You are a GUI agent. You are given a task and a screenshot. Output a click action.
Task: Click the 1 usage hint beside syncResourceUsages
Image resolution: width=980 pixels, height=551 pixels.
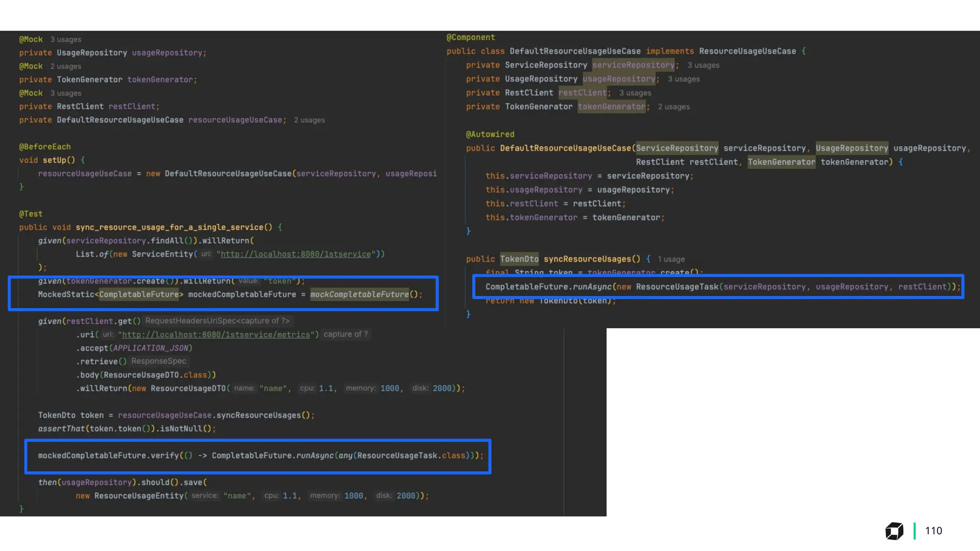(x=671, y=259)
